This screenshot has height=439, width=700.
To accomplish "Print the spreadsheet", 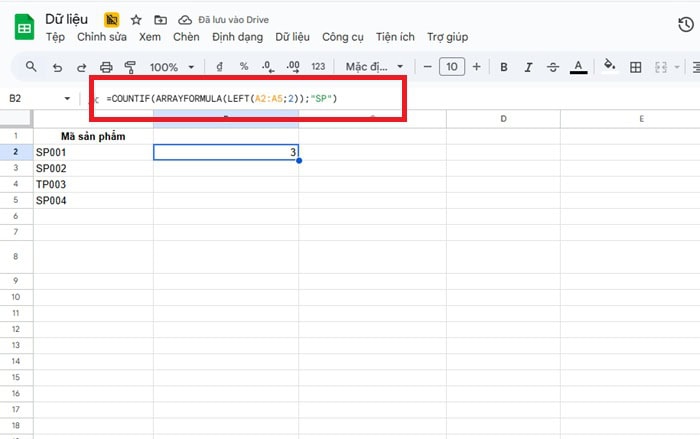I will click(x=106, y=67).
